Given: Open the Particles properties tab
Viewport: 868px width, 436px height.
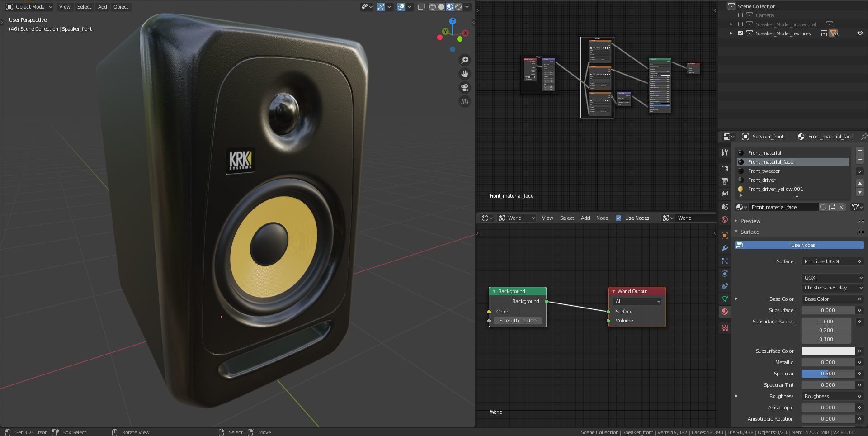Looking at the screenshot, I should (x=725, y=261).
